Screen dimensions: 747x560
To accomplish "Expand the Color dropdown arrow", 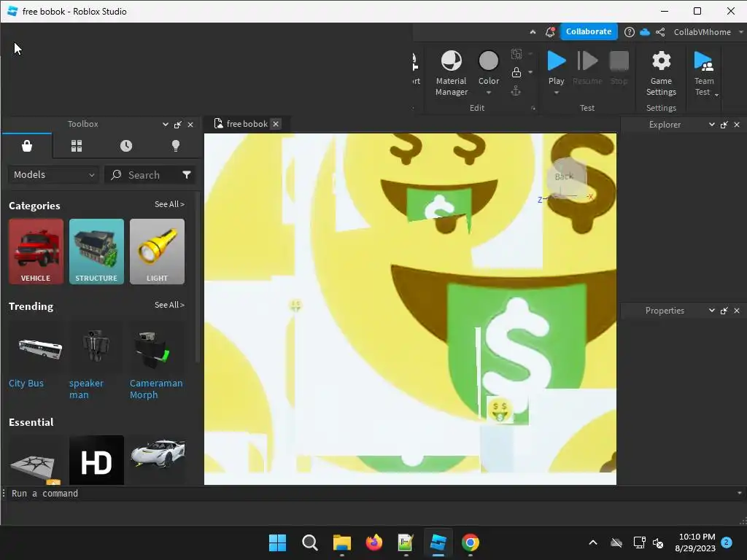I will click(x=489, y=93).
